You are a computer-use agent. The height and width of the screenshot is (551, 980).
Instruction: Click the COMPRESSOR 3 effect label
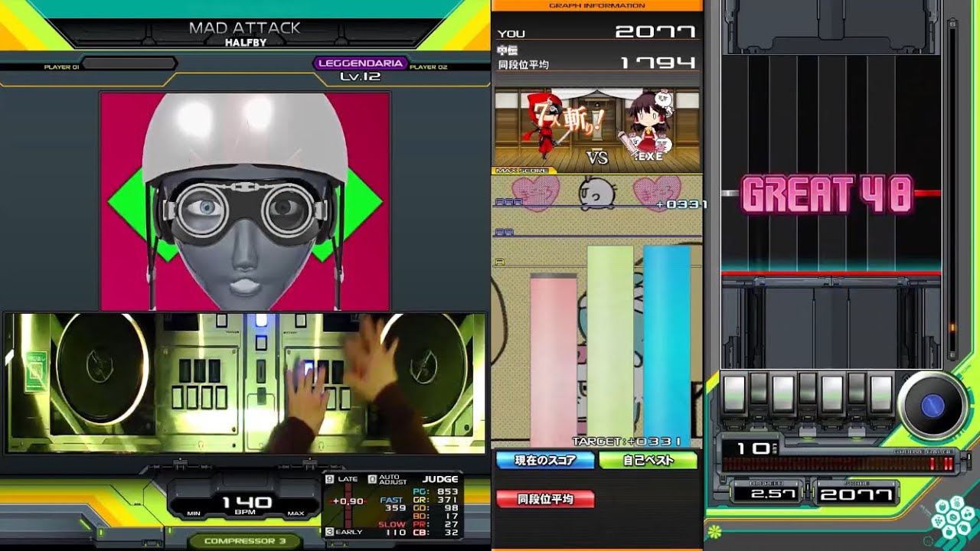click(245, 541)
